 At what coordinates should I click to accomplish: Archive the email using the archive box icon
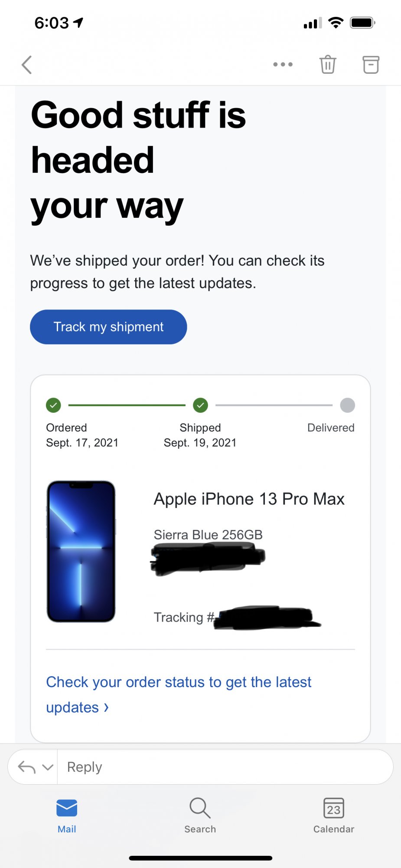(371, 65)
